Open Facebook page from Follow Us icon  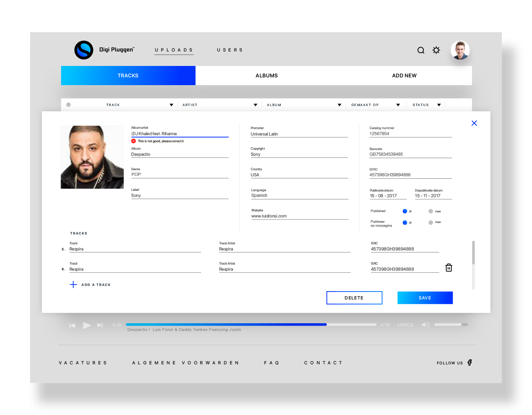tap(470, 363)
